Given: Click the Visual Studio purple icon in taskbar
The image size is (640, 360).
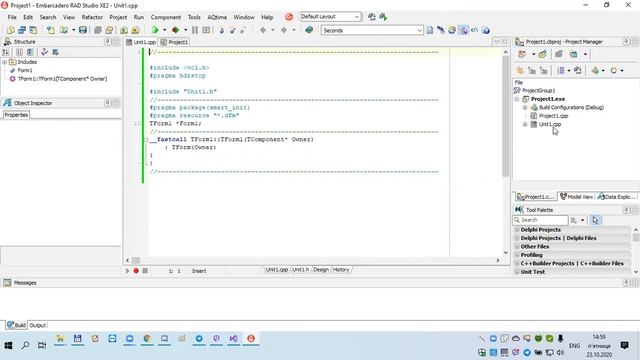Looking at the screenshot, I should pyautogui.click(x=233, y=338).
